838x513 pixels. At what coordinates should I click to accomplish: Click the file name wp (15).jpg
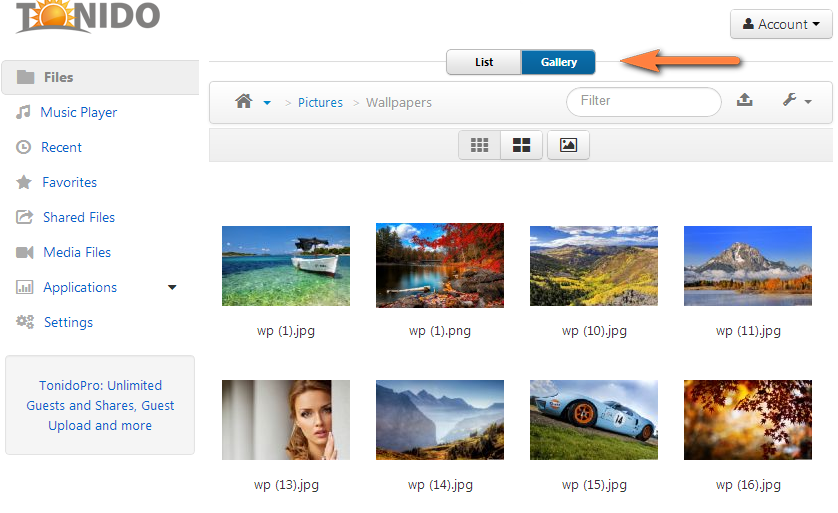click(x=594, y=485)
